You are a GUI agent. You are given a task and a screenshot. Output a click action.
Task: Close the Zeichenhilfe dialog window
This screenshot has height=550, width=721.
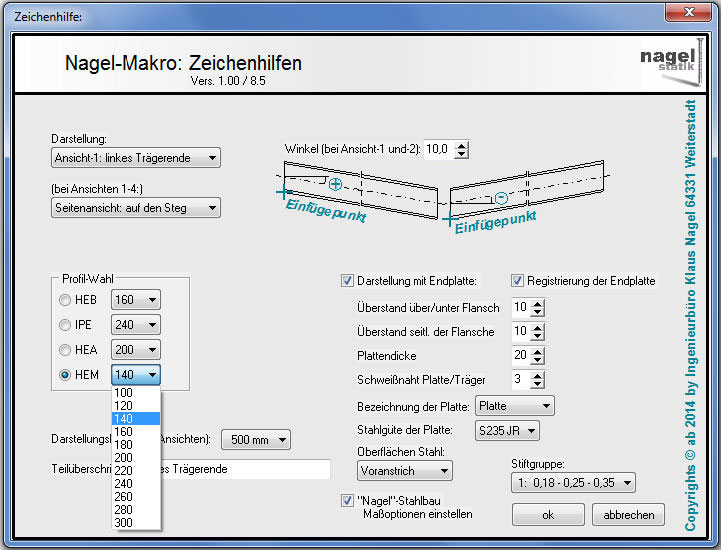[x=687, y=13]
